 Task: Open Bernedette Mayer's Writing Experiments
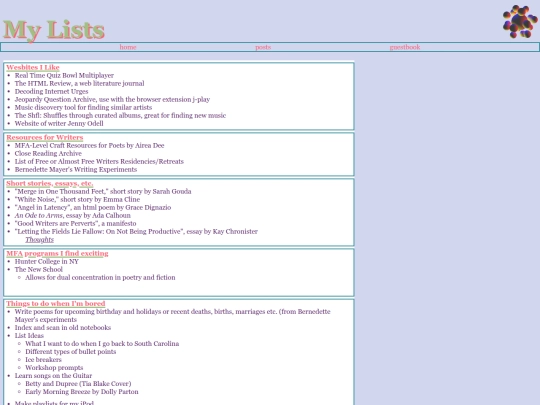click(76, 169)
